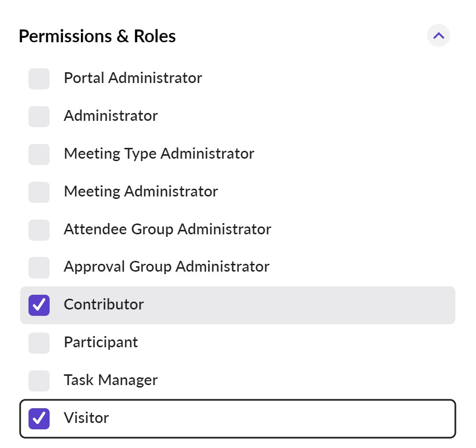Enable the Portal Administrator checkbox
Screen dimensions: 476x448
click(39, 79)
